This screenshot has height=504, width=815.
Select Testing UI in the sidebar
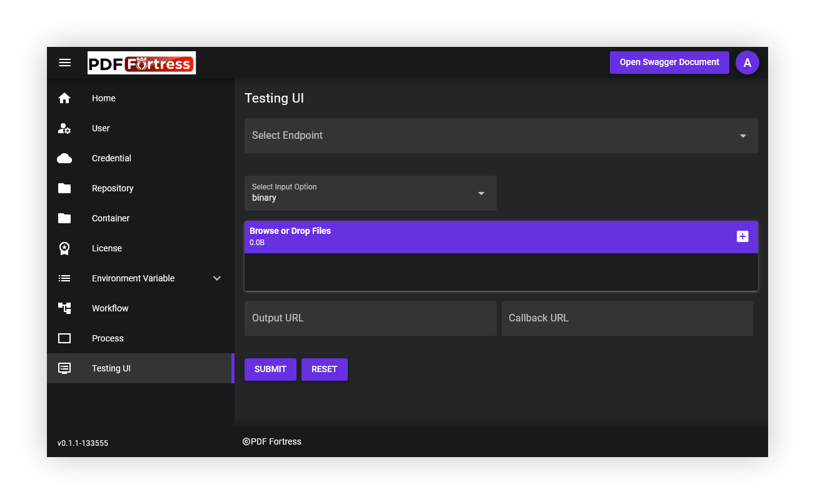coord(111,368)
